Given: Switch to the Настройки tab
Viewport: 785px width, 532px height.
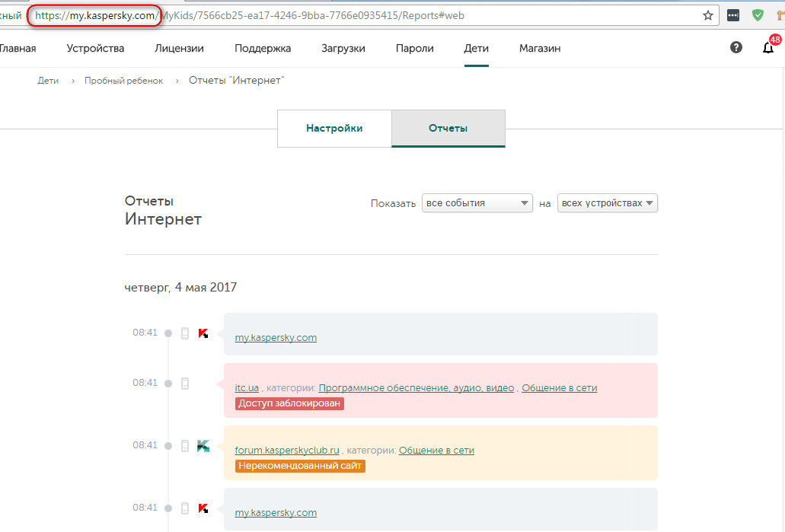Looking at the screenshot, I should pyautogui.click(x=334, y=129).
